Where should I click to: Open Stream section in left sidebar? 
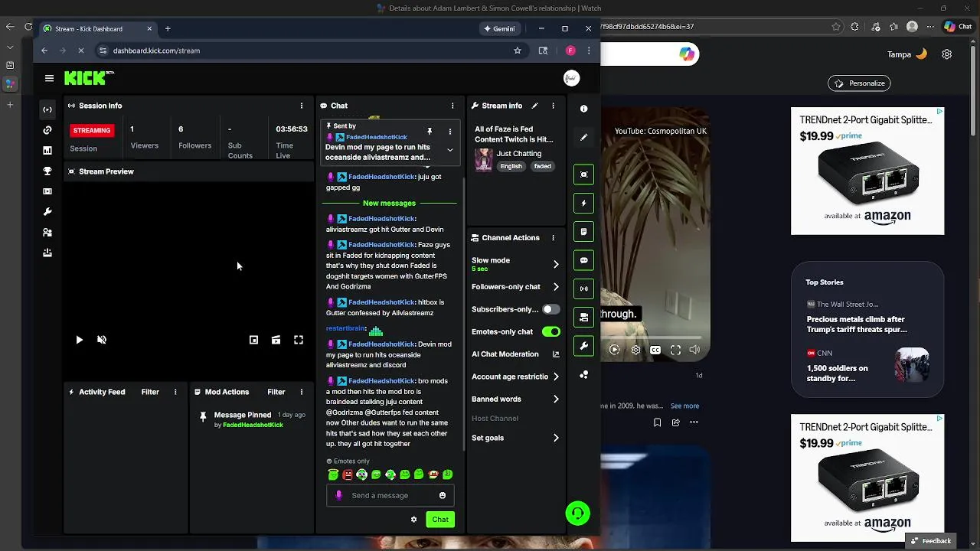click(x=47, y=109)
